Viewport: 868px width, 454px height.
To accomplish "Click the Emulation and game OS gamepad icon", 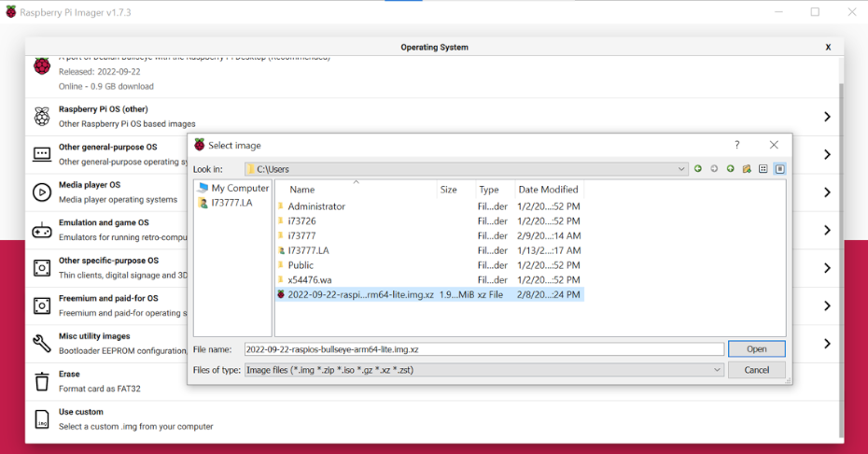I will point(42,230).
